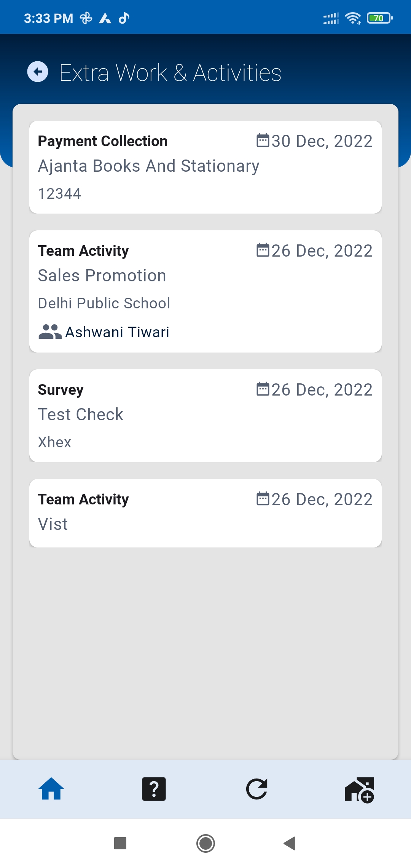411x868 pixels.
Task: Tap the Ashwani Tiwari name
Action: 117,332
